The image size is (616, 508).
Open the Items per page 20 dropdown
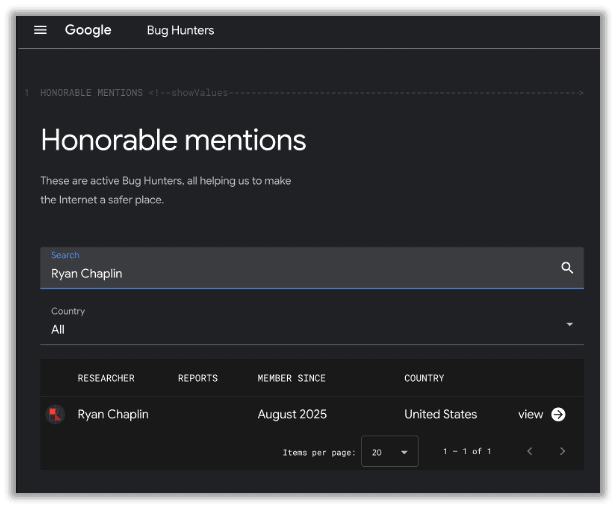[390, 451]
